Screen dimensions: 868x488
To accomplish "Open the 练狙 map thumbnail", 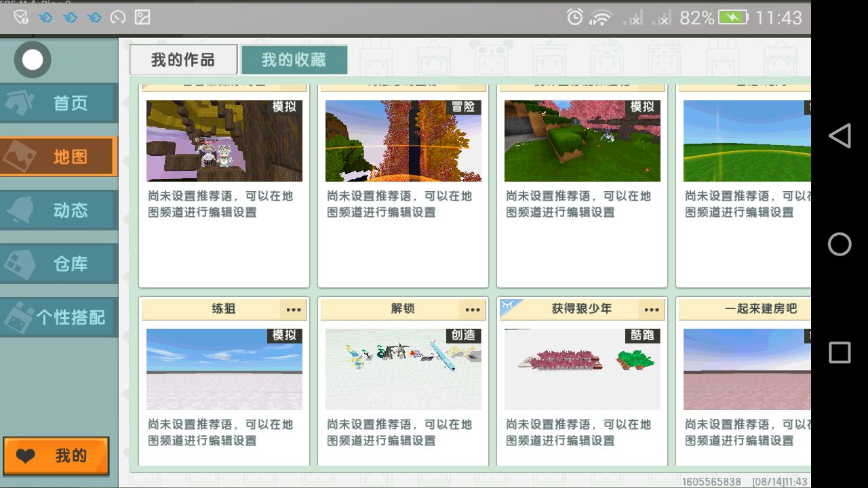I will tap(224, 369).
